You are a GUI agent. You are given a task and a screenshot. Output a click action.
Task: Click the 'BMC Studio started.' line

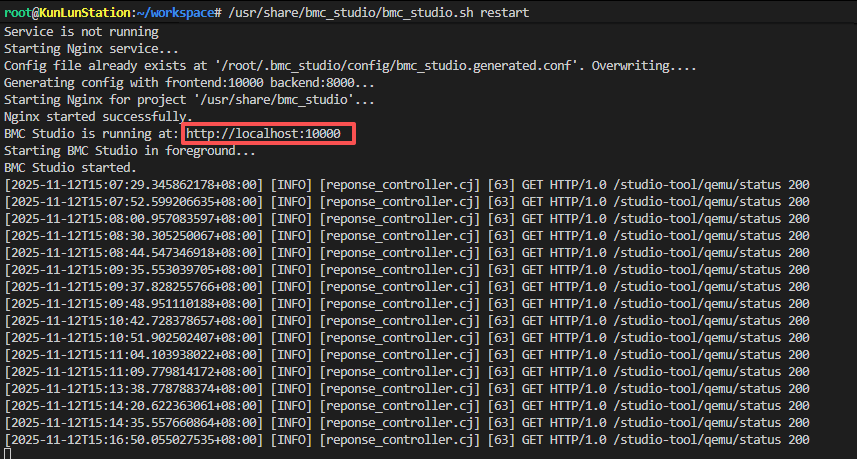click(71, 167)
